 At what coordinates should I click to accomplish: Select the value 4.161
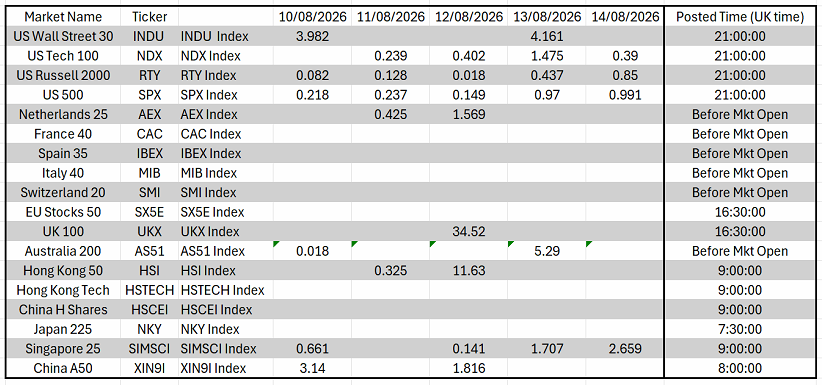pyautogui.click(x=547, y=37)
